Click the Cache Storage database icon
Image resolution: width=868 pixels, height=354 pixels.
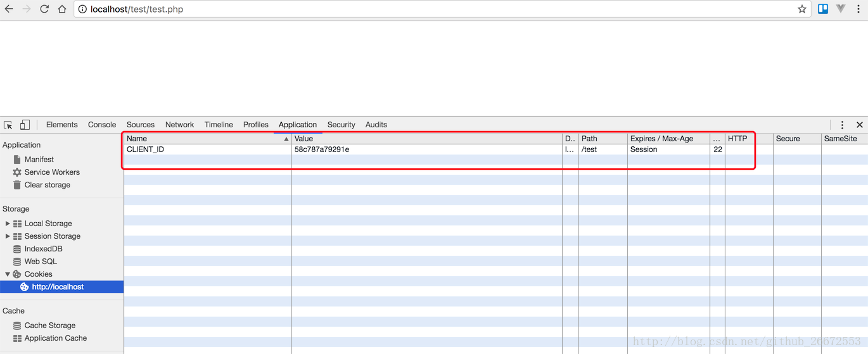pyautogui.click(x=17, y=326)
